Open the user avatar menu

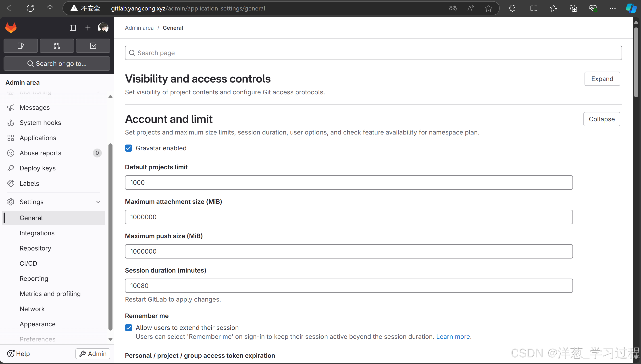coord(103,28)
